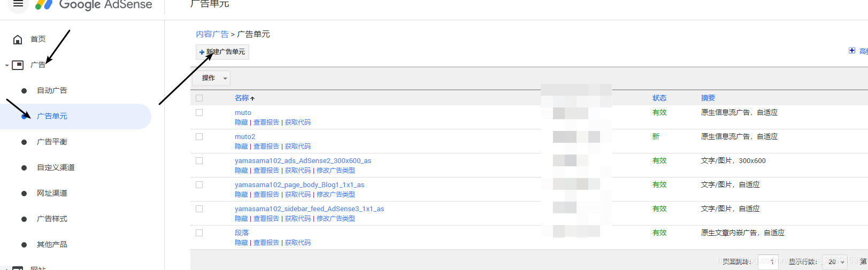Click 获取代码 under muto
868x270 pixels.
click(x=298, y=122)
